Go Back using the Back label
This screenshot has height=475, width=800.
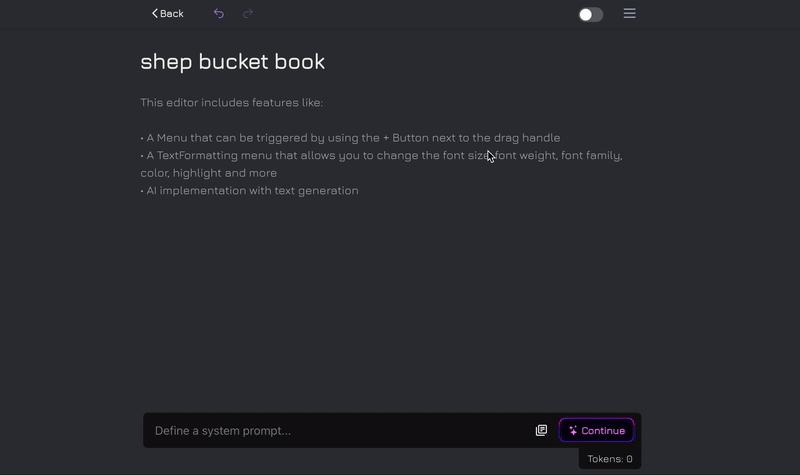click(x=172, y=14)
